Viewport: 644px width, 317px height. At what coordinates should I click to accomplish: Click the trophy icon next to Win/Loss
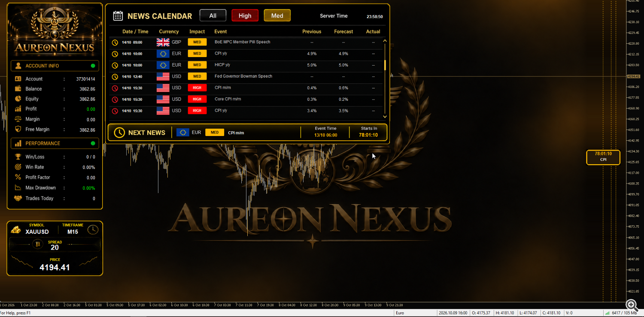tap(18, 157)
